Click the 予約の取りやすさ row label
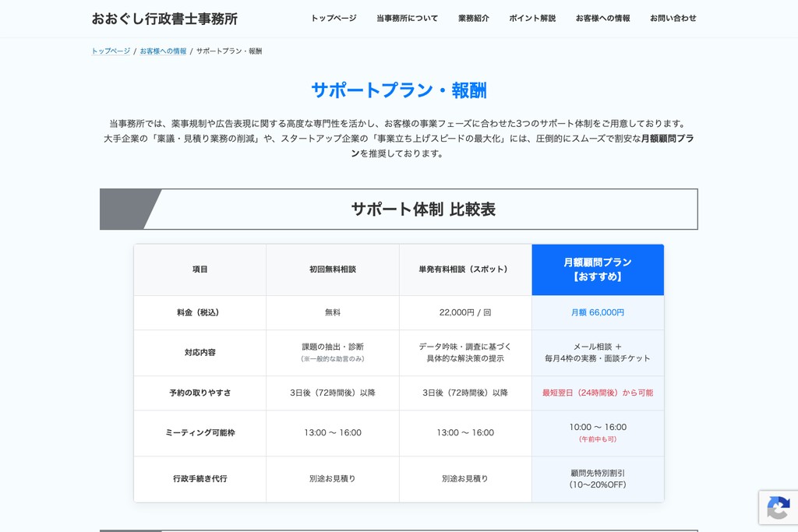This screenshot has width=798, height=532. pyautogui.click(x=200, y=393)
